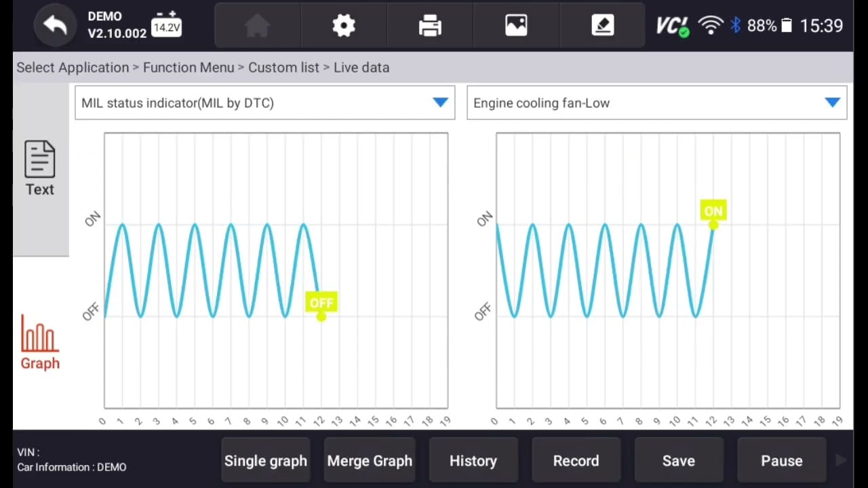Open History
The width and height of the screenshot is (868, 488).
[x=473, y=461]
